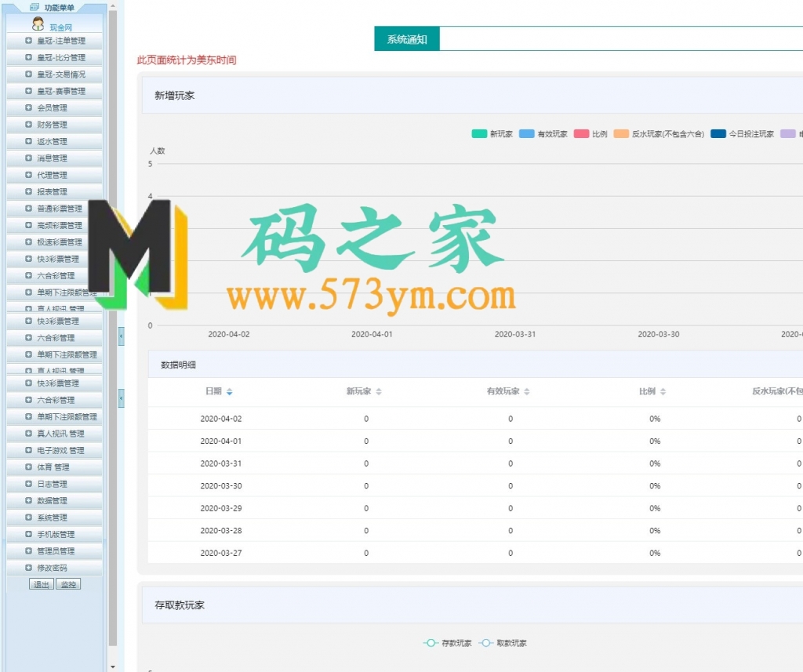
Task: Expand the 电子游戏 管理 menu section
Action: [x=54, y=451]
